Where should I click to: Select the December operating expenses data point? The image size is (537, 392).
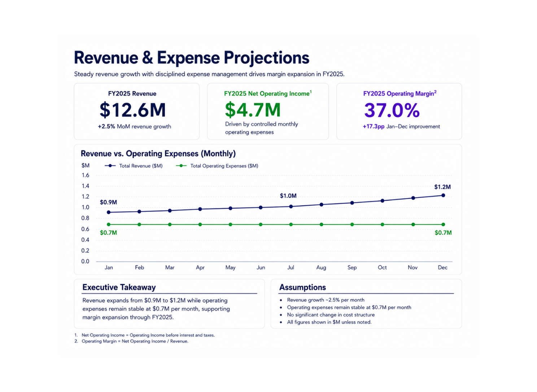tap(443, 225)
